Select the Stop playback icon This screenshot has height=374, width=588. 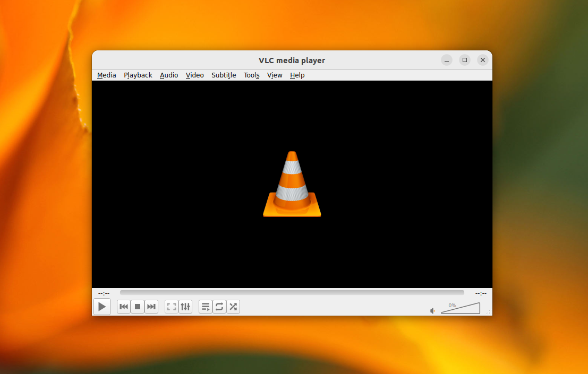(x=137, y=306)
